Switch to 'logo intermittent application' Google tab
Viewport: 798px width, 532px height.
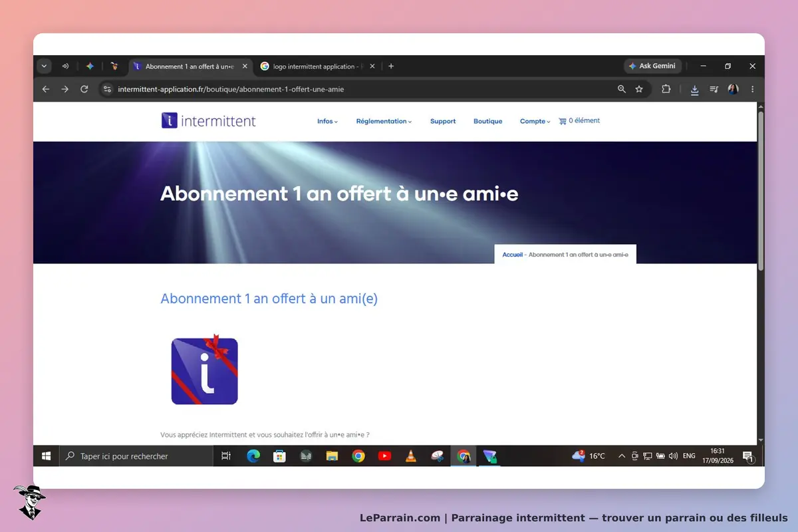(x=311, y=66)
